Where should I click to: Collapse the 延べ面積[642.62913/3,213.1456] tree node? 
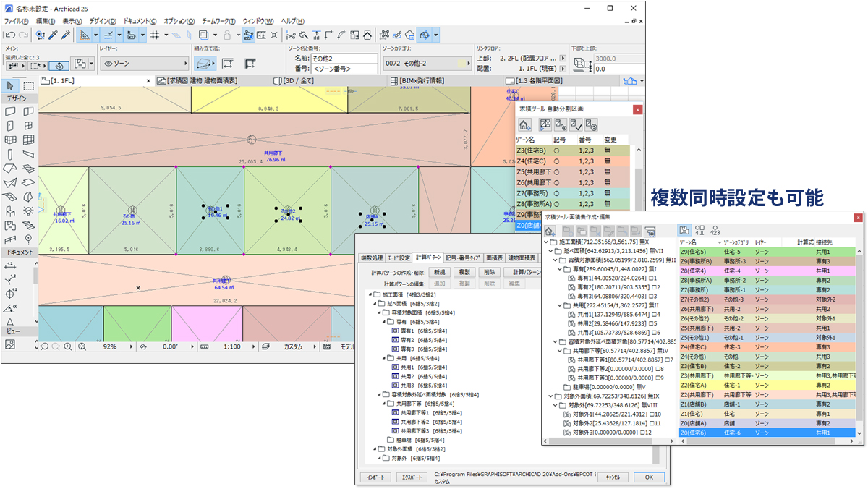(550, 251)
